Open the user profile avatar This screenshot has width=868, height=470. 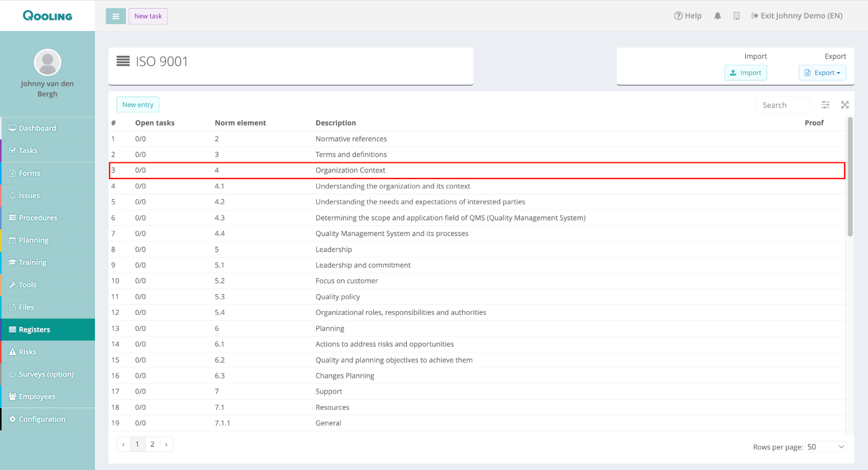tap(47, 62)
